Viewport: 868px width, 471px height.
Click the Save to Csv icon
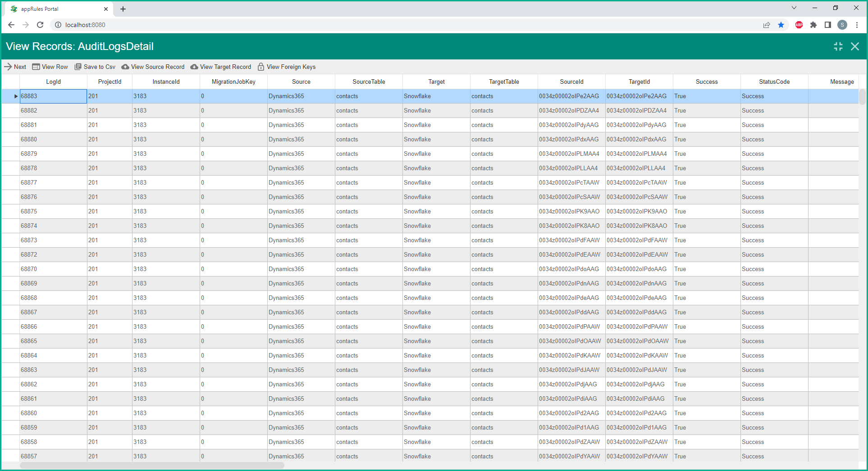point(78,67)
